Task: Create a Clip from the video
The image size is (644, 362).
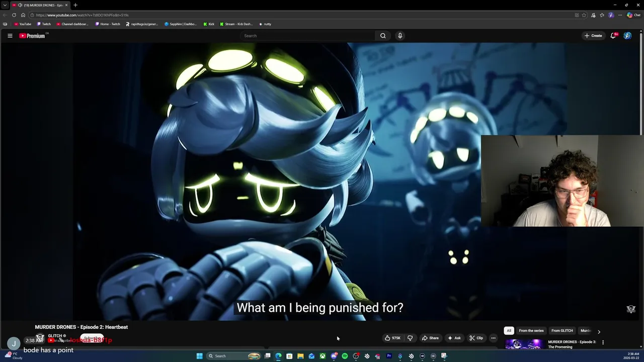Action: tap(476, 338)
